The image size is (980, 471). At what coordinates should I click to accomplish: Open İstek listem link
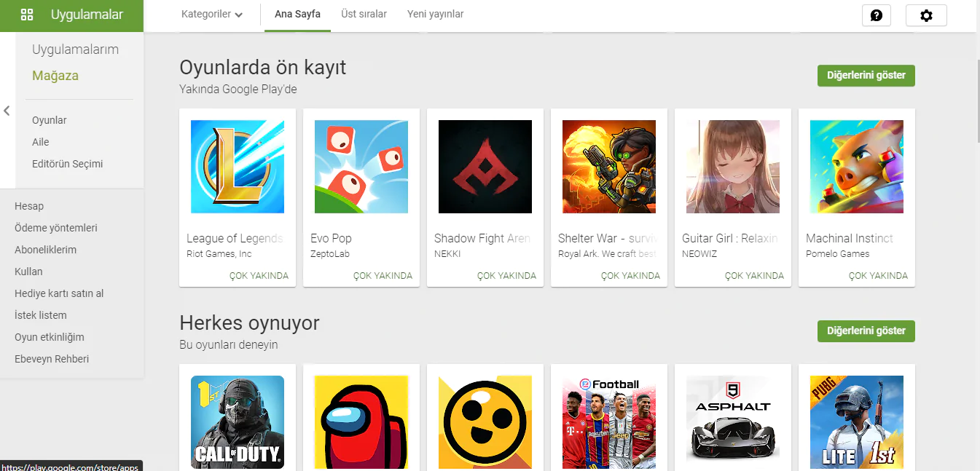(41, 315)
